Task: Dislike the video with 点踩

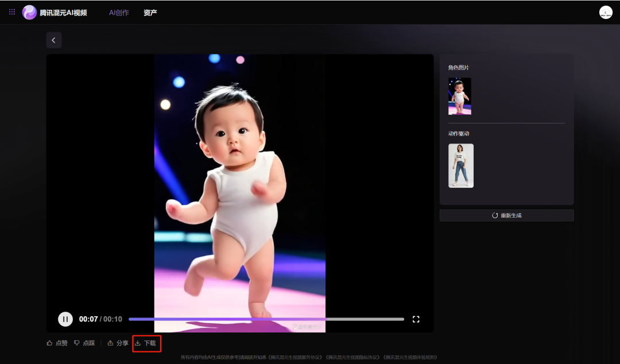Action: (x=84, y=343)
